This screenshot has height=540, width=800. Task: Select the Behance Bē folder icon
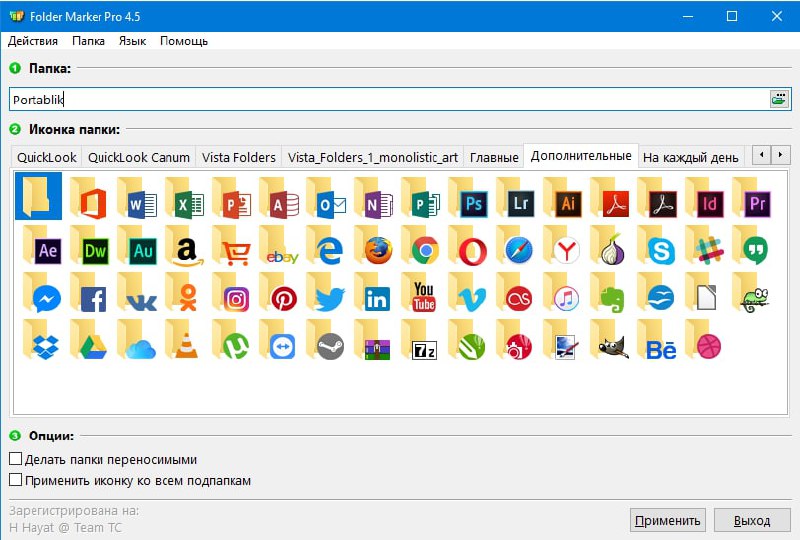pyautogui.click(x=657, y=340)
